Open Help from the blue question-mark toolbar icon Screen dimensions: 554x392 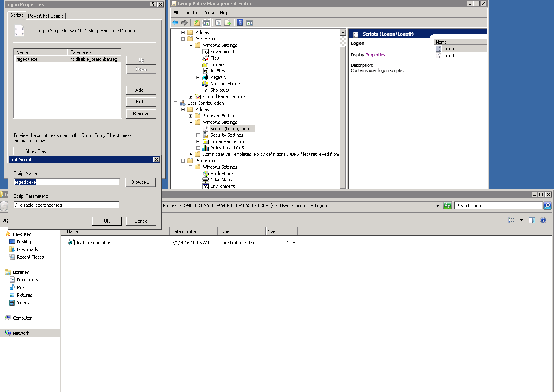point(240,23)
